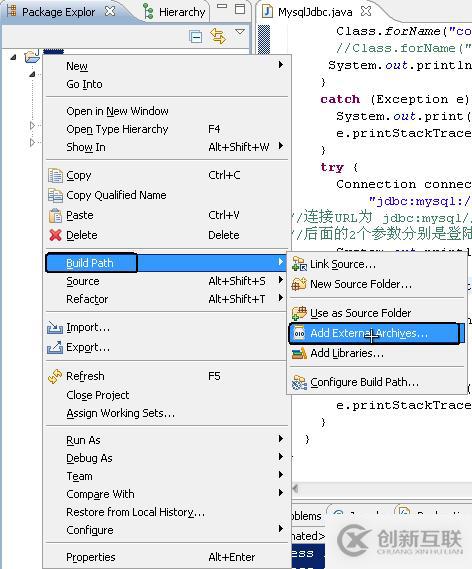Viewport: 472px width, 569px height.
Task: Maximize the Package Explorer view panel
Action: coord(240,9)
